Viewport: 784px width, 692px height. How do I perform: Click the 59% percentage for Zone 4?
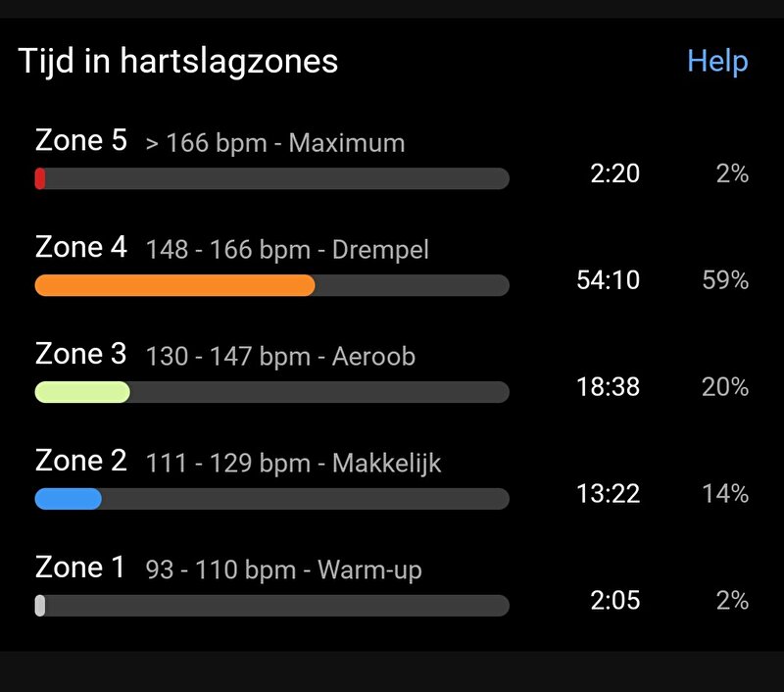click(725, 280)
